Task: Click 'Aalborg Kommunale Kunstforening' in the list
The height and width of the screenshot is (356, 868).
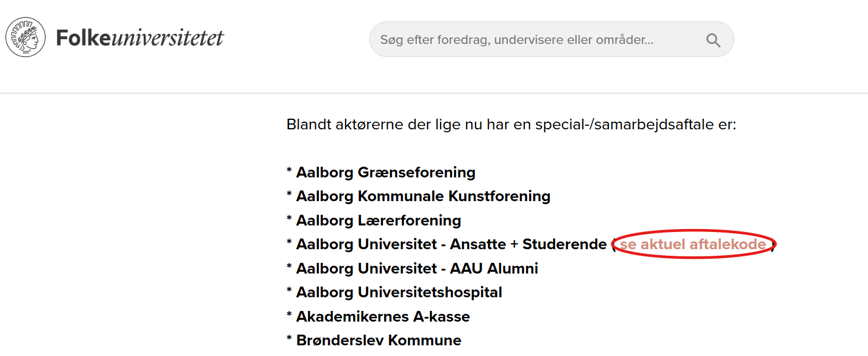Action: point(423,196)
